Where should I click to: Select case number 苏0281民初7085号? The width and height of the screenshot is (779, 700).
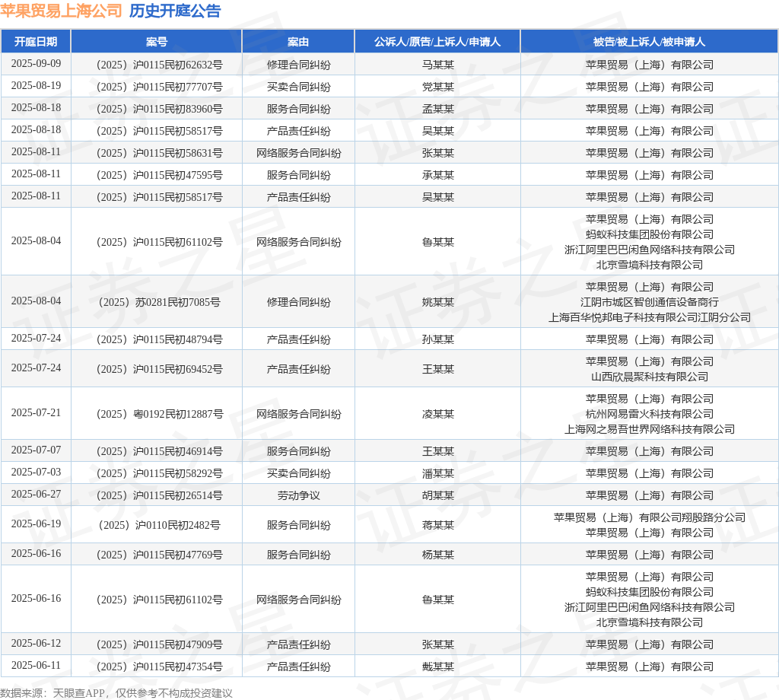click(x=159, y=302)
